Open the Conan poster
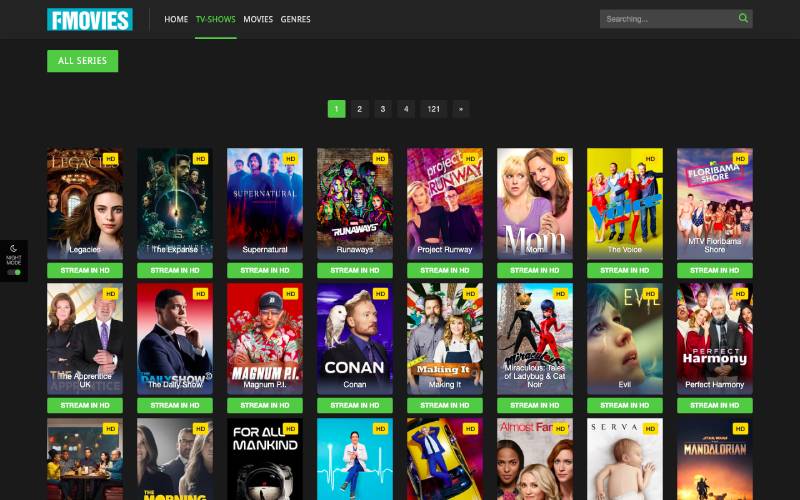The height and width of the screenshot is (500, 800). coord(355,339)
